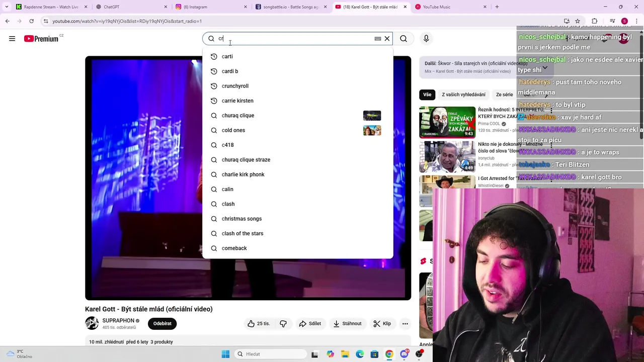Screen dimensions: 644x362
Task: Open the Windows Start menu
Action: click(x=225, y=354)
